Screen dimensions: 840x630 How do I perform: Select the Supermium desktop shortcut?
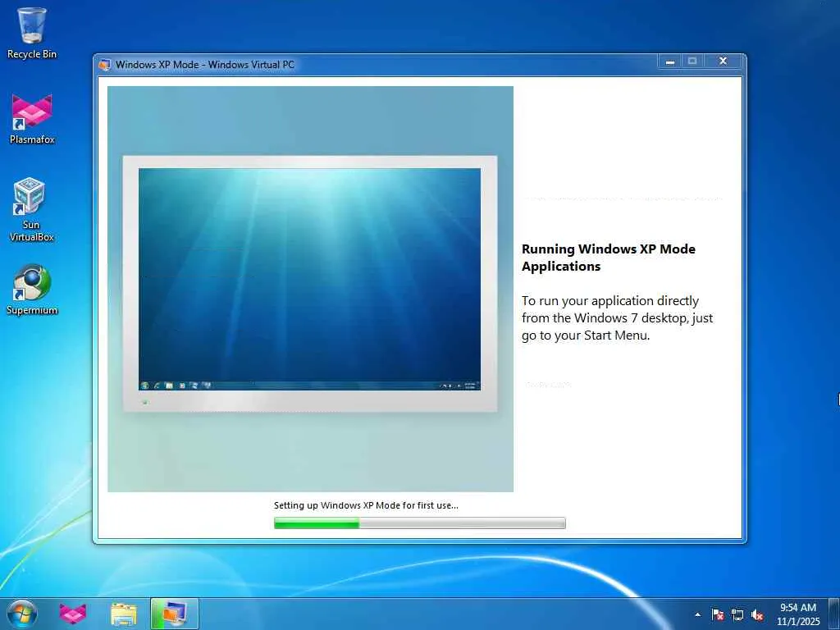click(32, 290)
